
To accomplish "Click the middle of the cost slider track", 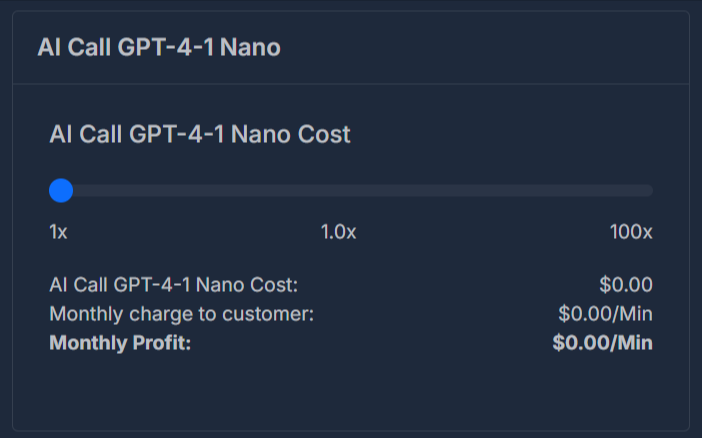I will tap(351, 190).
